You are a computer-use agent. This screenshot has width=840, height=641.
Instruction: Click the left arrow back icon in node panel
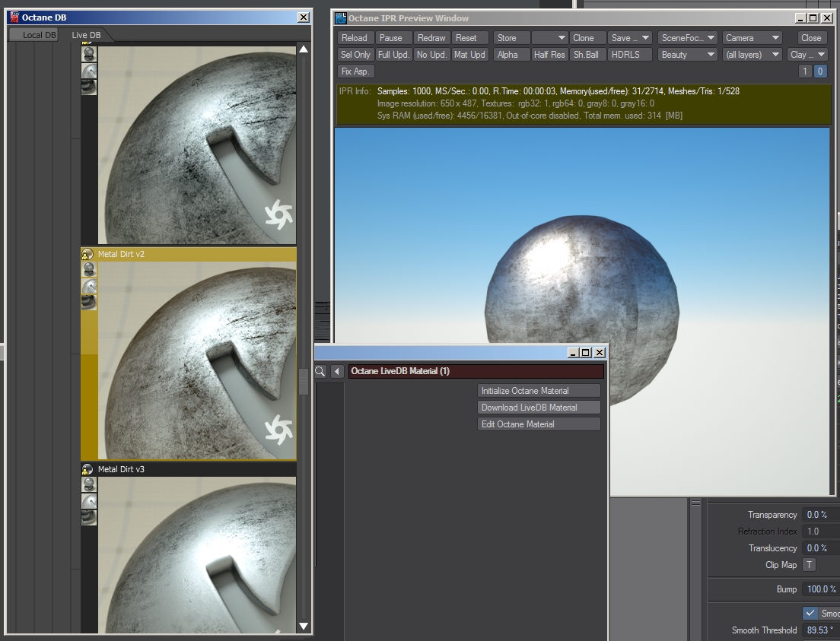[x=337, y=371]
